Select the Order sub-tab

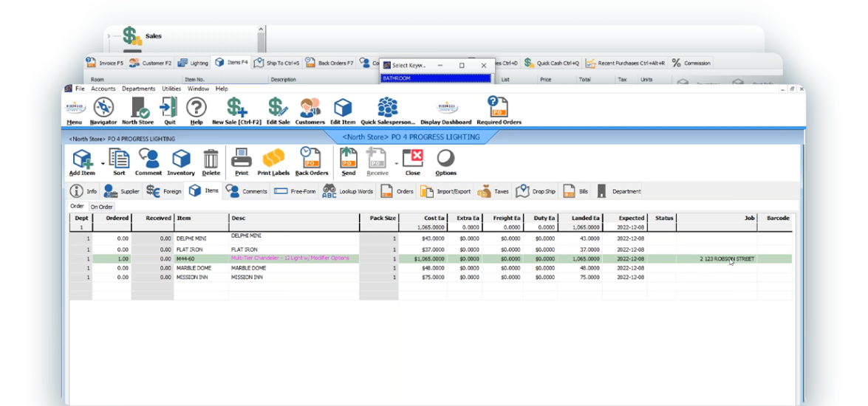(77, 206)
